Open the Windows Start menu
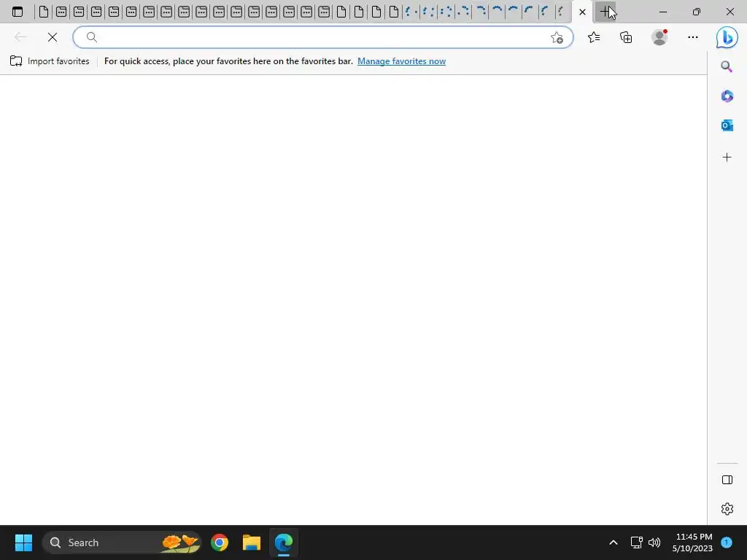 [23, 542]
